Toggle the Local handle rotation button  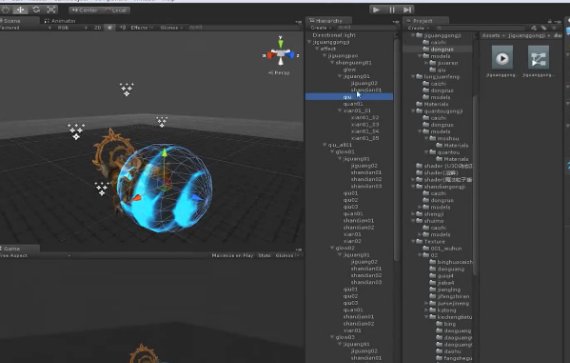click(115, 10)
